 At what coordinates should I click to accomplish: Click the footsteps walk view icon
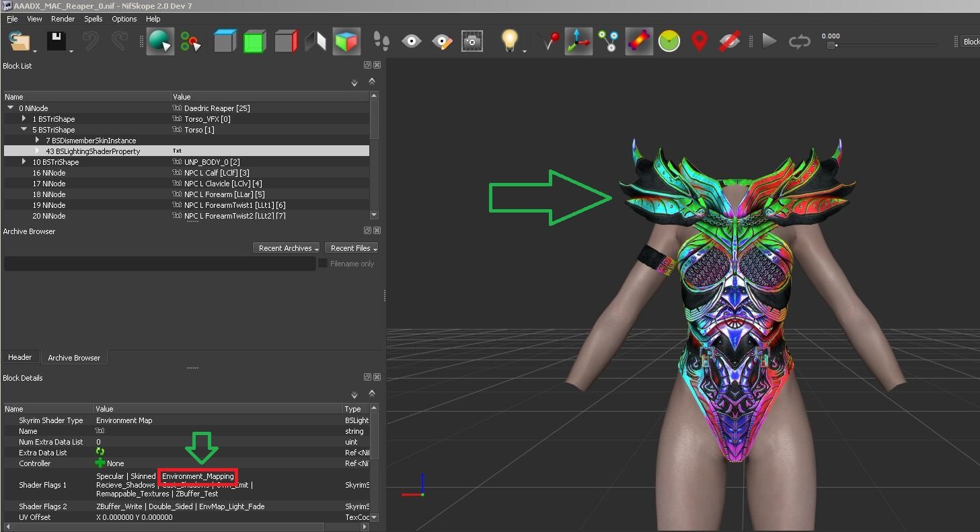(x=381, y=42)
